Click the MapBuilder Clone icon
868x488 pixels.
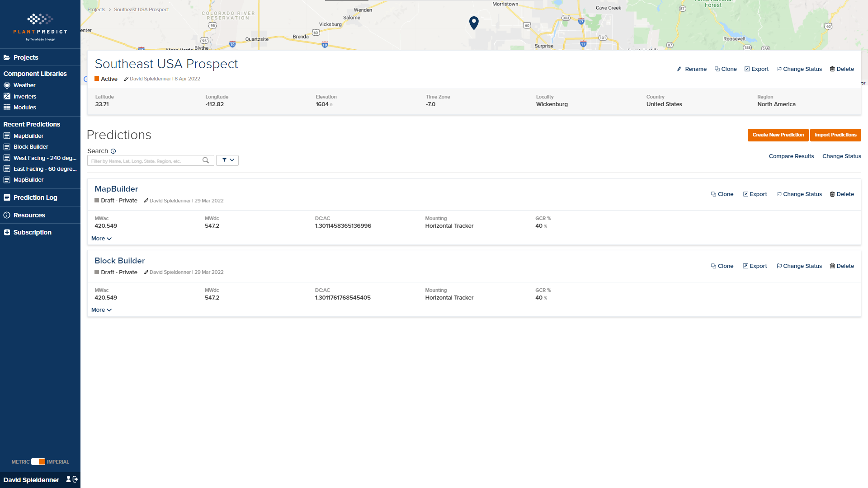click(713, 194)
